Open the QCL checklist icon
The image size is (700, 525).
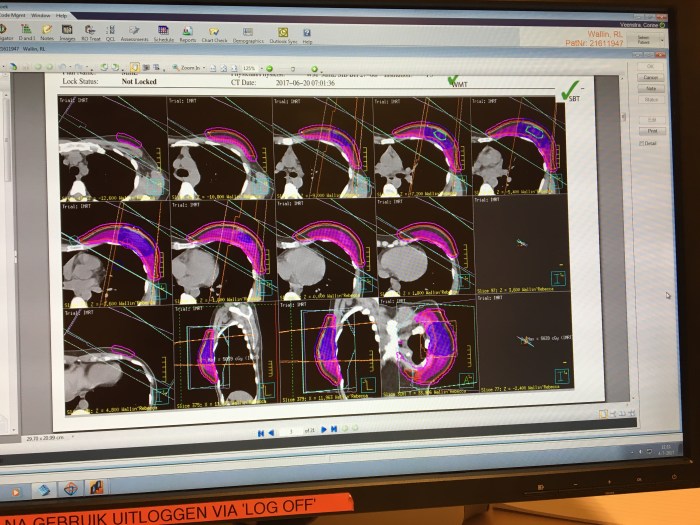pyautogui.click(x=110, y=33)
